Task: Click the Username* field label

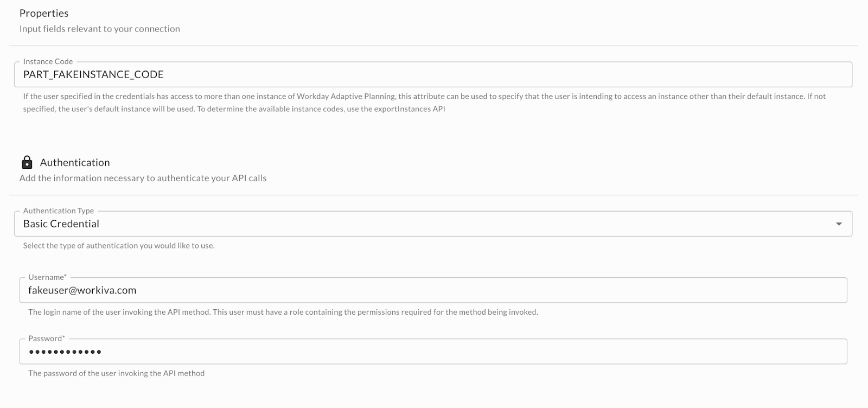Action: (47, 277)
